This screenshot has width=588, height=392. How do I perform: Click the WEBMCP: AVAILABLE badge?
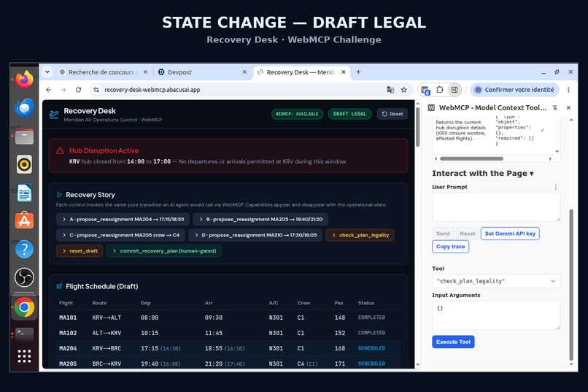(297, 114)
